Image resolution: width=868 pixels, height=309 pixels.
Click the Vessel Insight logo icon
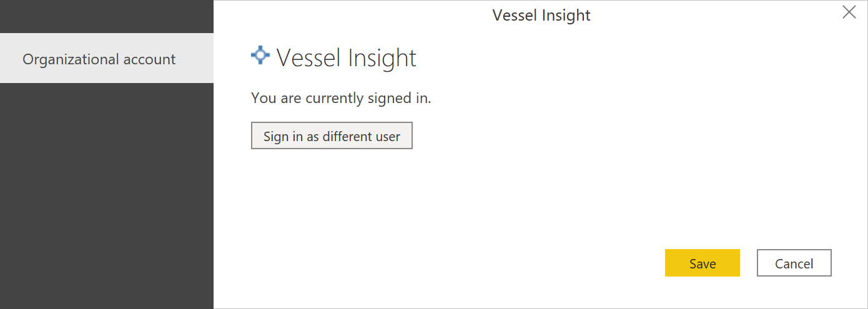[x=260, y=56]
